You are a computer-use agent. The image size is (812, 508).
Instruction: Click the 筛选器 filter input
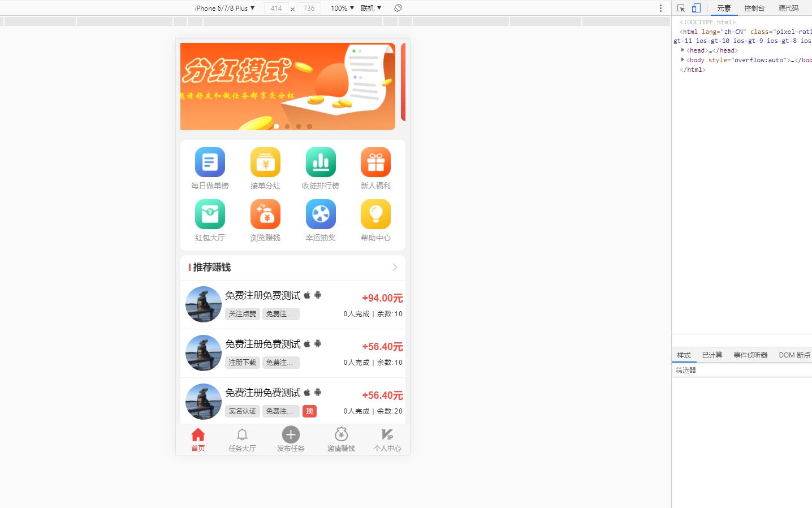point(742,370)
